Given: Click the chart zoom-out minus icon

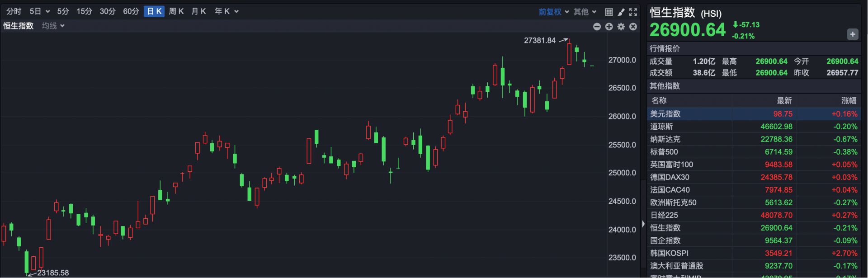Looking at the screenshot, I should tap(597, 27).
